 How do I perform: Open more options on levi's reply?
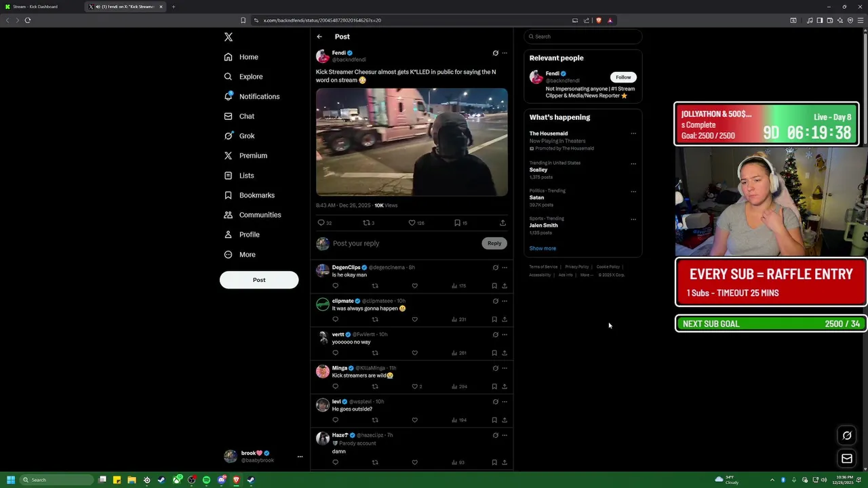505,402
